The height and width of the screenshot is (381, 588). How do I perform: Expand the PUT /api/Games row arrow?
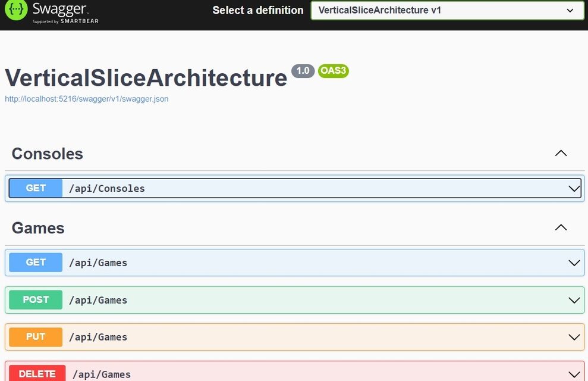pyautogui.click(x=574, y=338)
